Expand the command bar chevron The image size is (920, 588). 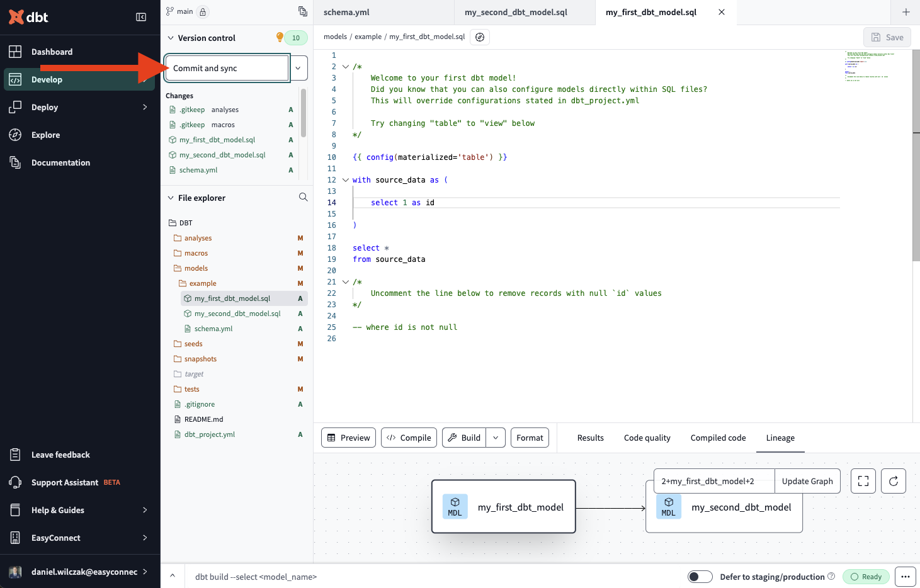(173, 576)
